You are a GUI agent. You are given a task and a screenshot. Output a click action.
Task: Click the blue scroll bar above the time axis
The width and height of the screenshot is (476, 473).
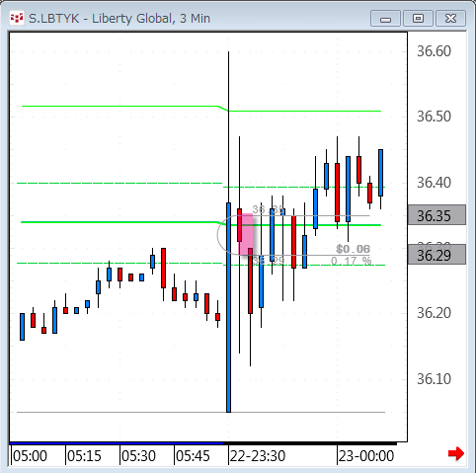click(x=117, y=443)
